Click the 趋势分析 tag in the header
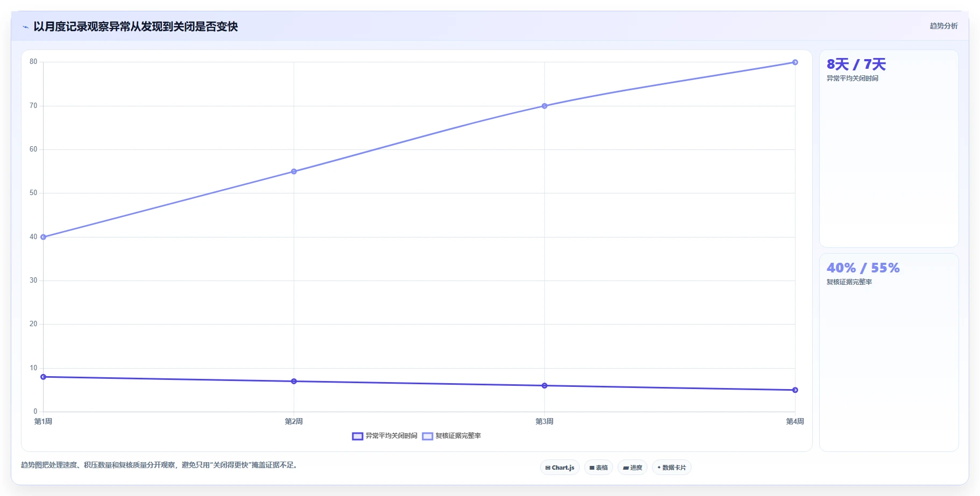Image resolution: width=980 pixels, height=496 pixels. coord(943,26)
